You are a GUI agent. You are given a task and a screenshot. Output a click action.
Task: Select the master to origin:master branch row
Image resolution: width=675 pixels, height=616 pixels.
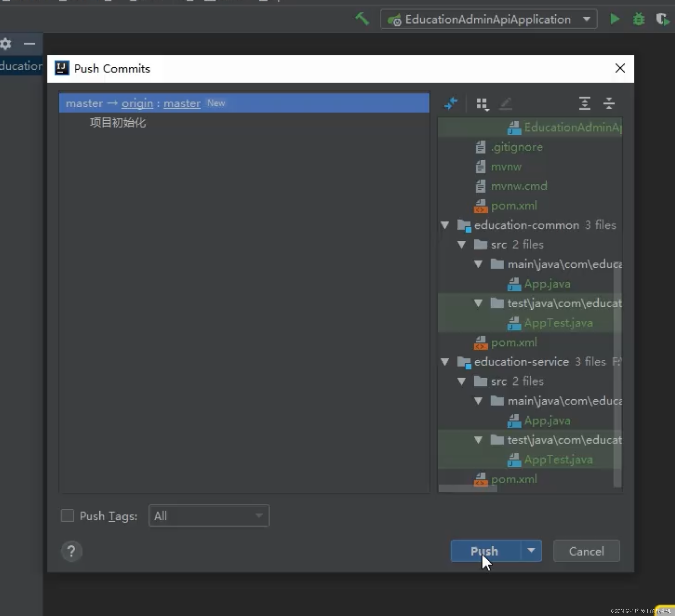coord(244,103)
